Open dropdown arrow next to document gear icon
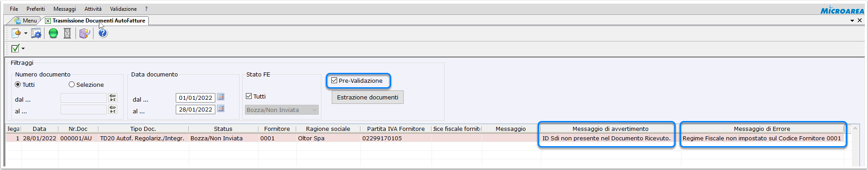 point(26,33)
